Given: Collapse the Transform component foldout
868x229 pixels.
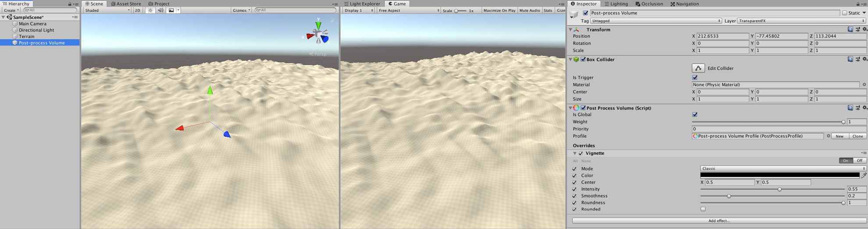Looking at the screenshot, I should tap(570, 30).
